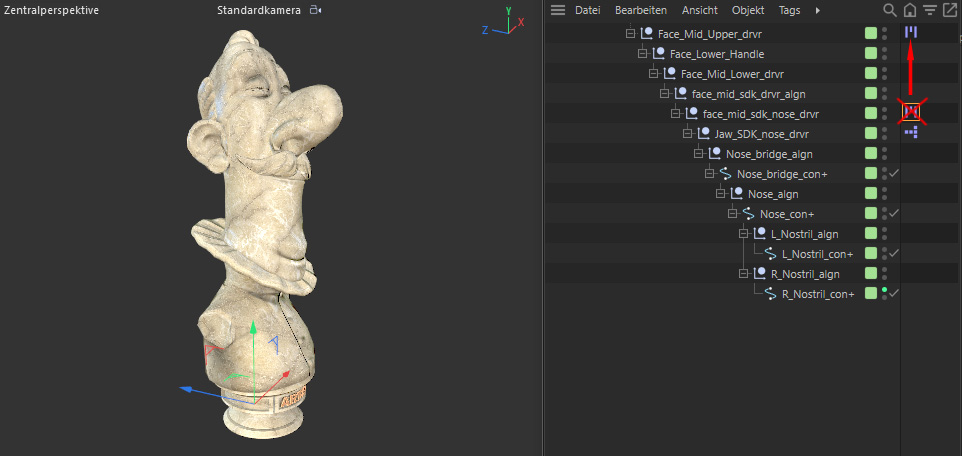The height and width of the screenshot is (456, 962).
Task: Select the Nose_bridge_con+ object name
Action: coord(782,174)
